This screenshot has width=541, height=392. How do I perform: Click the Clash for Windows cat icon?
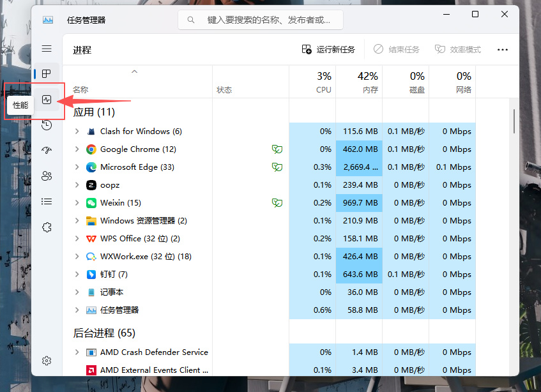click(91, 132)
